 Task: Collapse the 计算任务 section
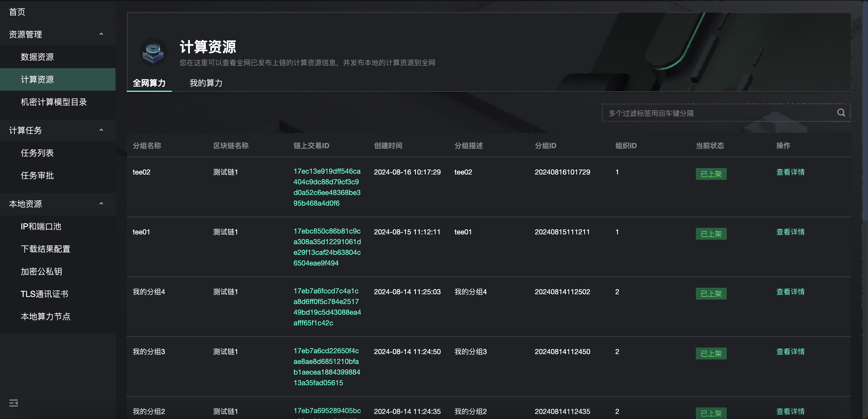[101, 130]
